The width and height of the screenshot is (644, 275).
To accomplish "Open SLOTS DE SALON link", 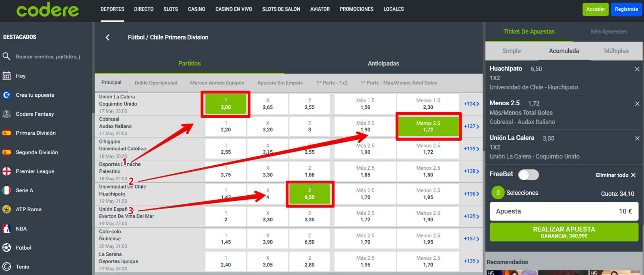I will point(281,9).
